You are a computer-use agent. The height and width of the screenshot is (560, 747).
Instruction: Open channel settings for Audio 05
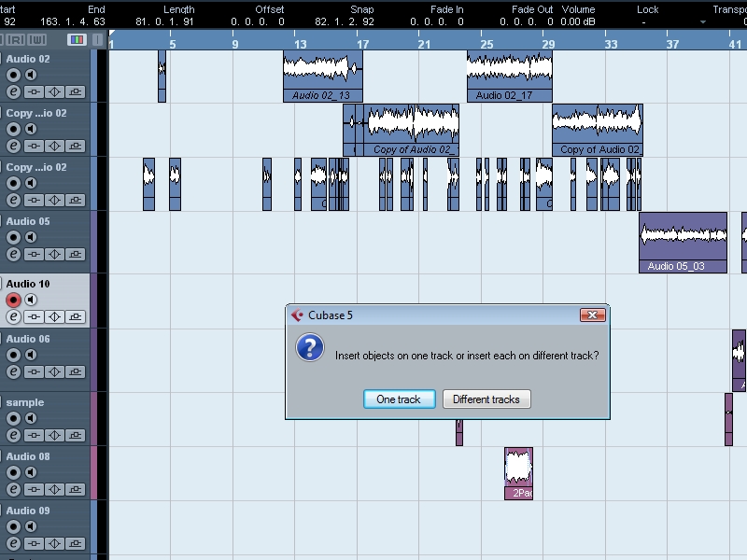tap(13, 254)
